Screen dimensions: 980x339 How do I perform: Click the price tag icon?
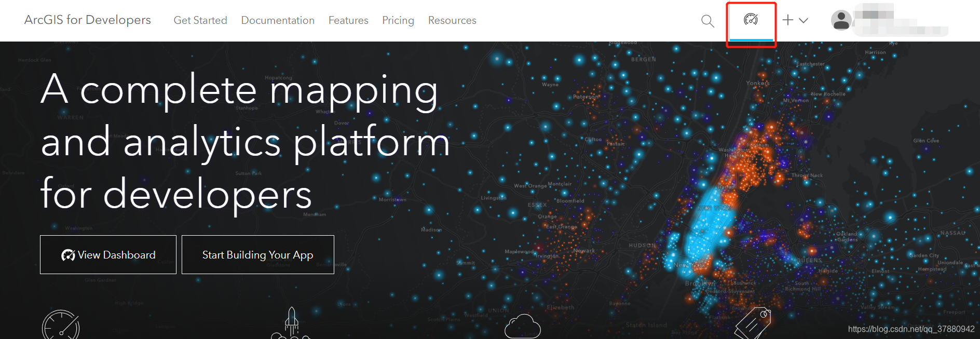(x=753, y=323)
